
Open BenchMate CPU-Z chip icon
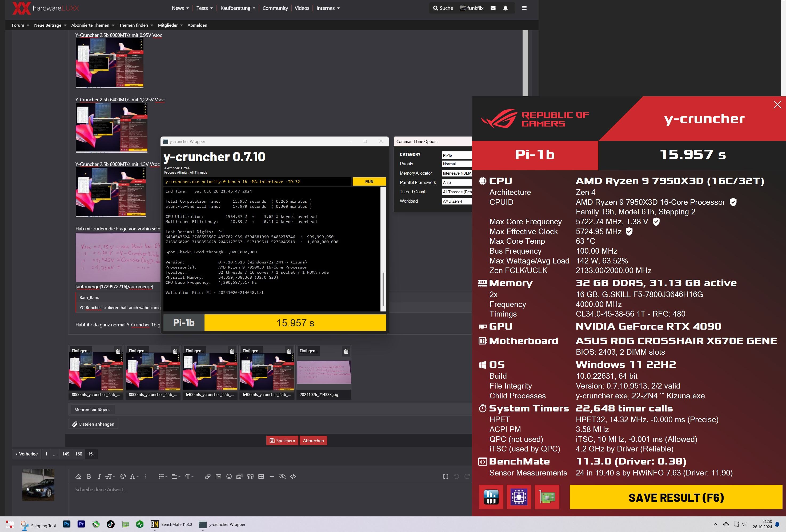pyautogui.click(x=519, y=497)
